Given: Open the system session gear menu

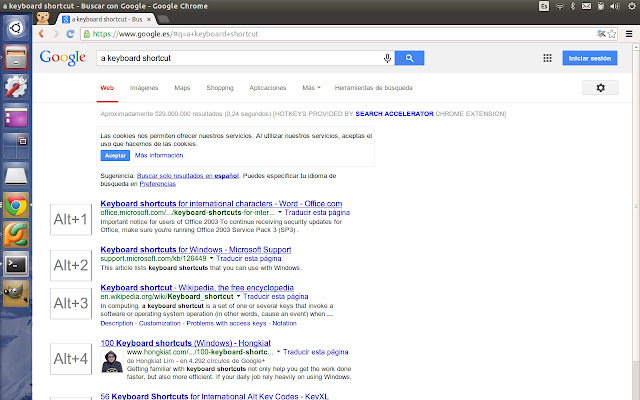Looking at the screenshot, I should pos(631,6).
